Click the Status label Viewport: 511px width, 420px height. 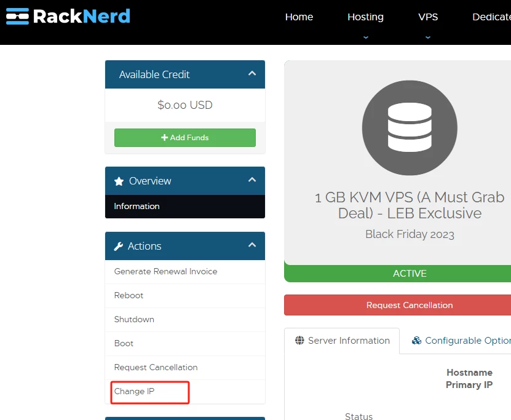(359, 416)
